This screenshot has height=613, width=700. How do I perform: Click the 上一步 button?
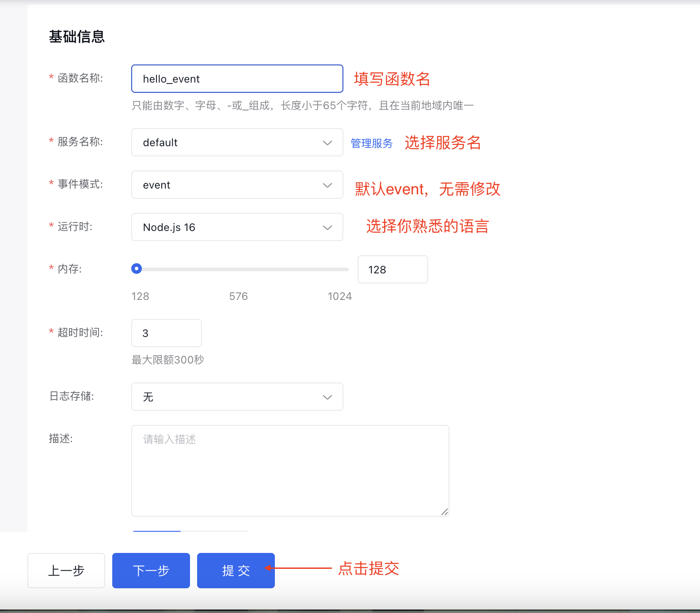click(66, 571)
